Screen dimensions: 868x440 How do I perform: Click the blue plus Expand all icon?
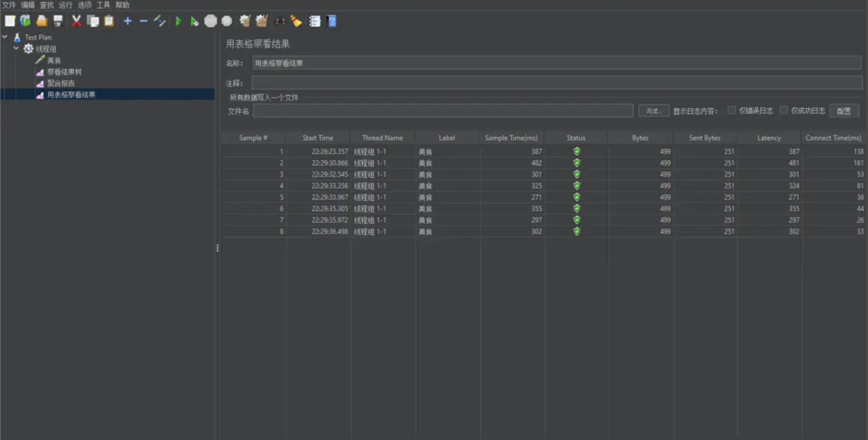(x=127, y=21)
